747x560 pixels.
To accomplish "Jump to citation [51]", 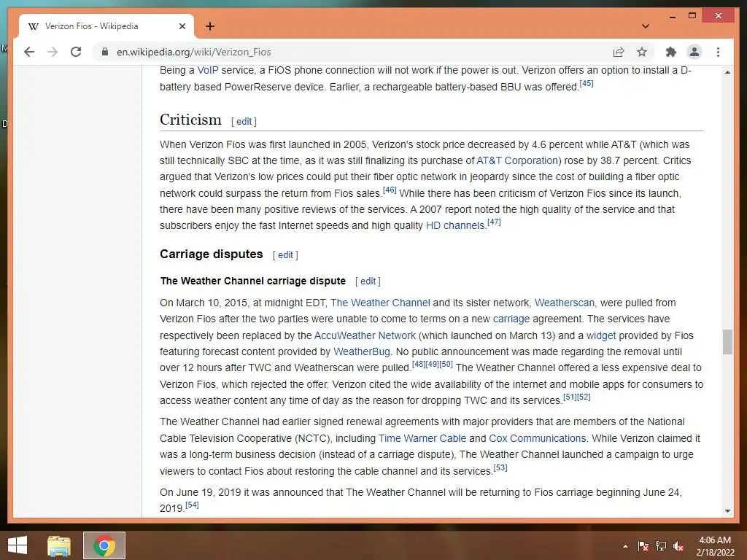I will tap(570, 397).
